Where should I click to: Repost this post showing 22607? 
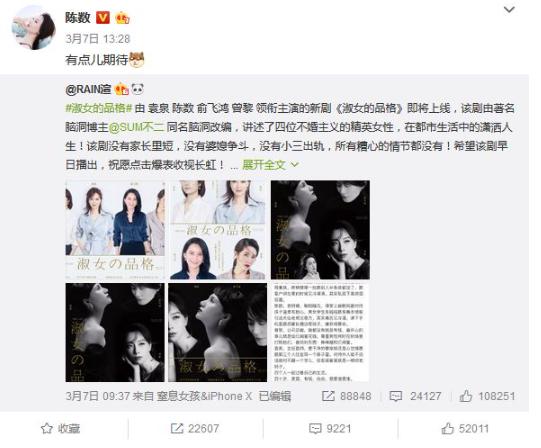point(195,429)
